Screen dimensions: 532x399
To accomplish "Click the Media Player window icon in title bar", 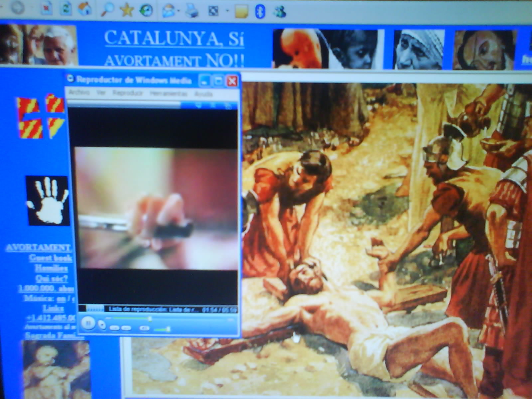I will (x=70, y=78).
